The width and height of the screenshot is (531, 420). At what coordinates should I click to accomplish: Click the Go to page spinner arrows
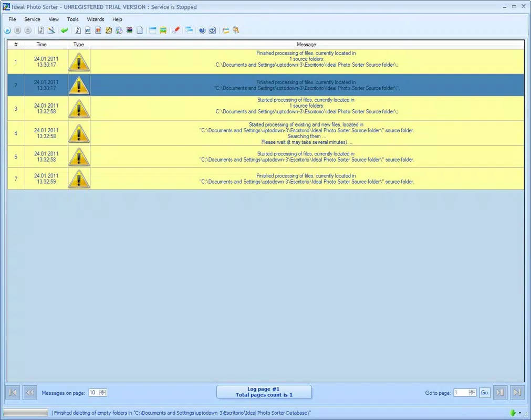(472, 393)
